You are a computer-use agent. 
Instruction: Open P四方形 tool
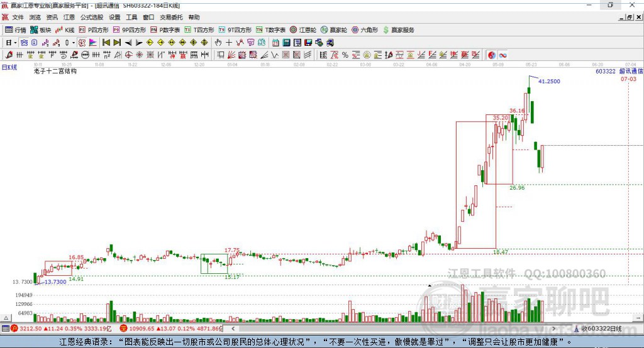(94, 30)
